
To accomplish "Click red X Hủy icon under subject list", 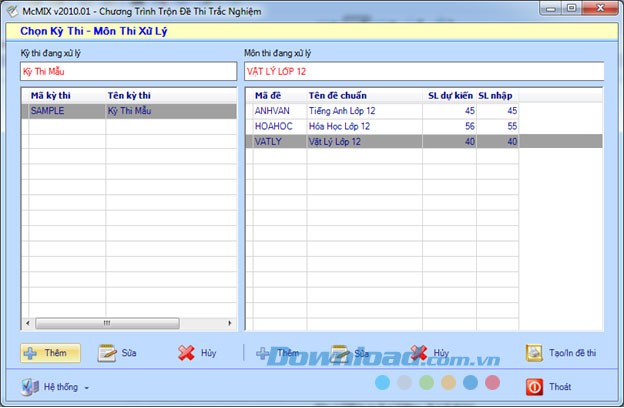I will tap(418, 353).
